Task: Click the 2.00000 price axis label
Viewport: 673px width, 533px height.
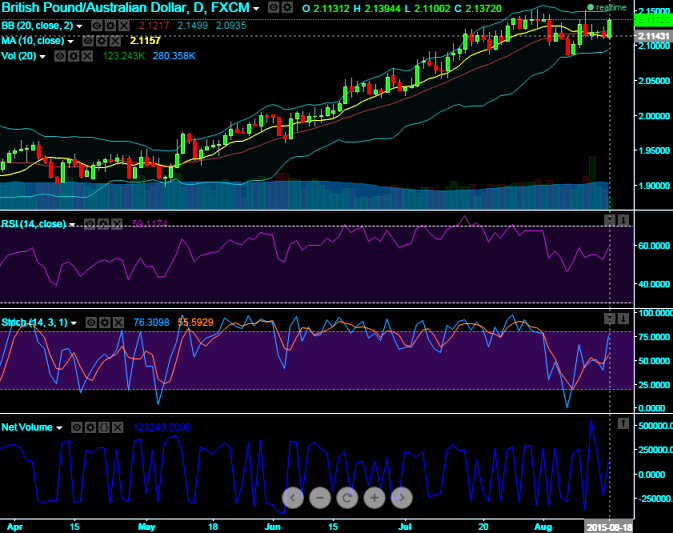Action: pos(654,116)
